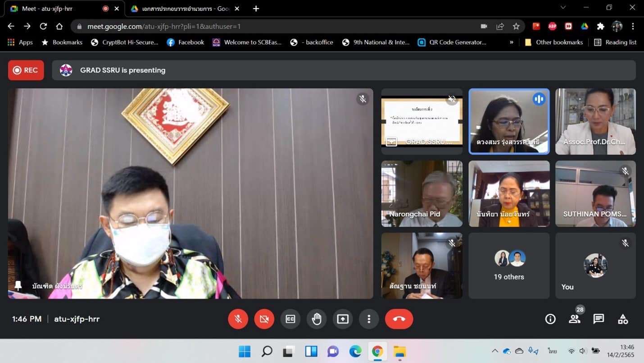Expand hidden bookmarks overflow chevron

click(511, 42)
